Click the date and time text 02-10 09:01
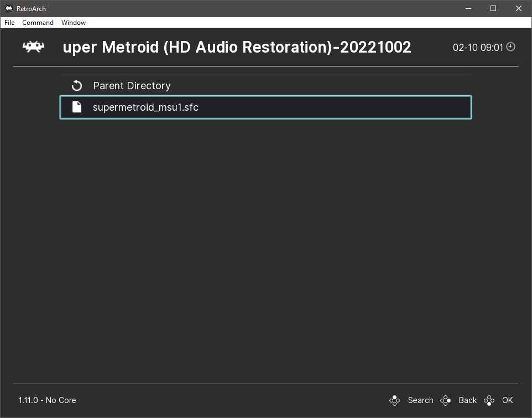This screenshot has width=532, height=418. pos(478,48)
